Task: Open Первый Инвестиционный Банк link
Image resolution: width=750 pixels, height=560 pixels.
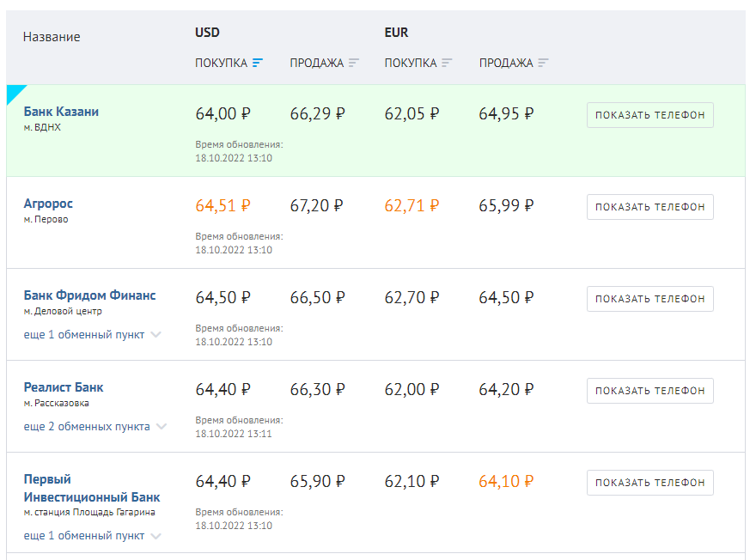Action: (x=92, y=488)
